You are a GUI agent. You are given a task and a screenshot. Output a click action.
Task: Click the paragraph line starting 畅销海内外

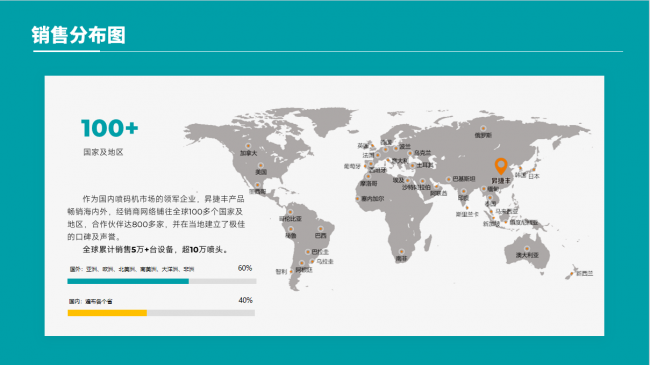pyautogui.click(x=155, y=212)
